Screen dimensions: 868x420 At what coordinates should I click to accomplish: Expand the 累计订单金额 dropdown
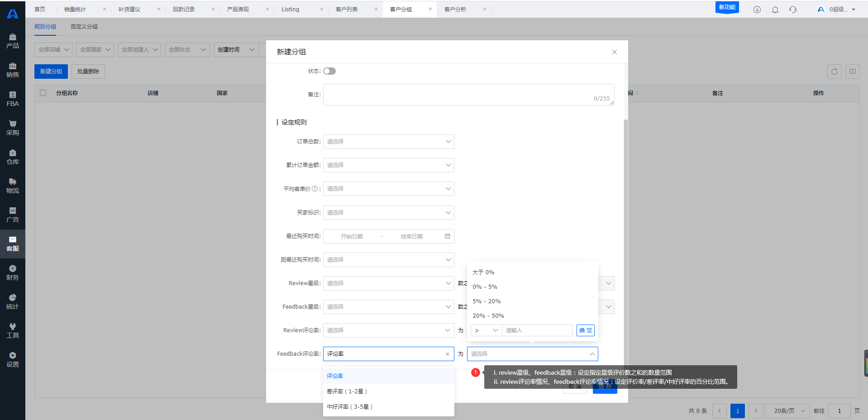(x=389, y=165)
